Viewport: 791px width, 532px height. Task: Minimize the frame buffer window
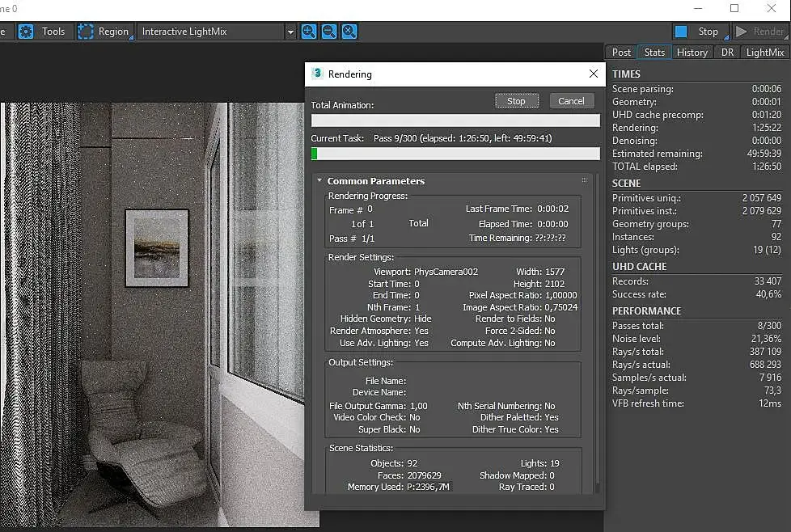click(698, 8)
